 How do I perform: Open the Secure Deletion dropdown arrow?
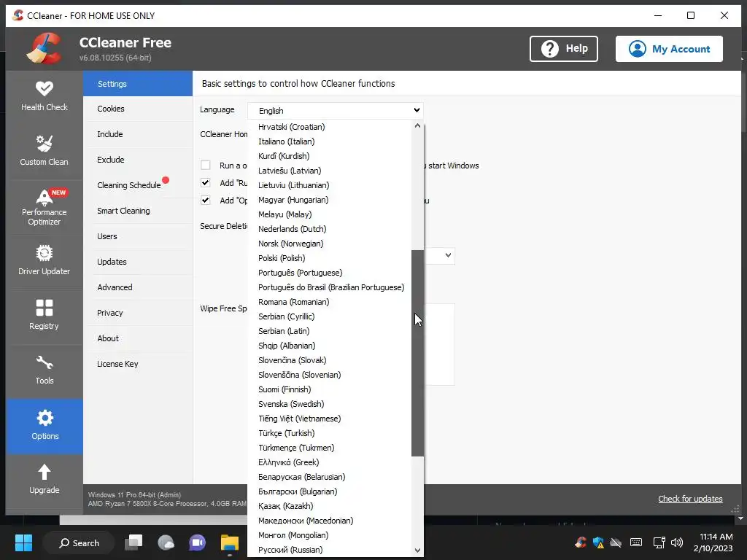448,255
